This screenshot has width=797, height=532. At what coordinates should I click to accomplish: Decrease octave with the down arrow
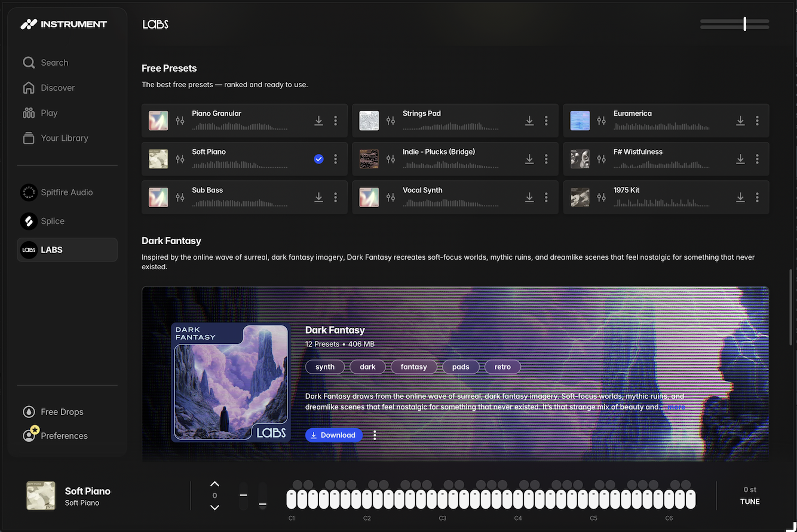click(x=215, y=508)
